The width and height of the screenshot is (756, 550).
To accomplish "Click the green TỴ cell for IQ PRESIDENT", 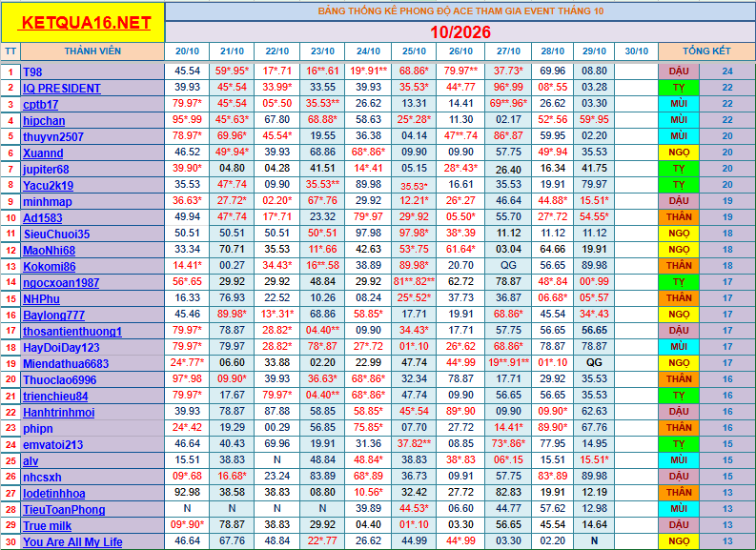I will pos(679,88).
